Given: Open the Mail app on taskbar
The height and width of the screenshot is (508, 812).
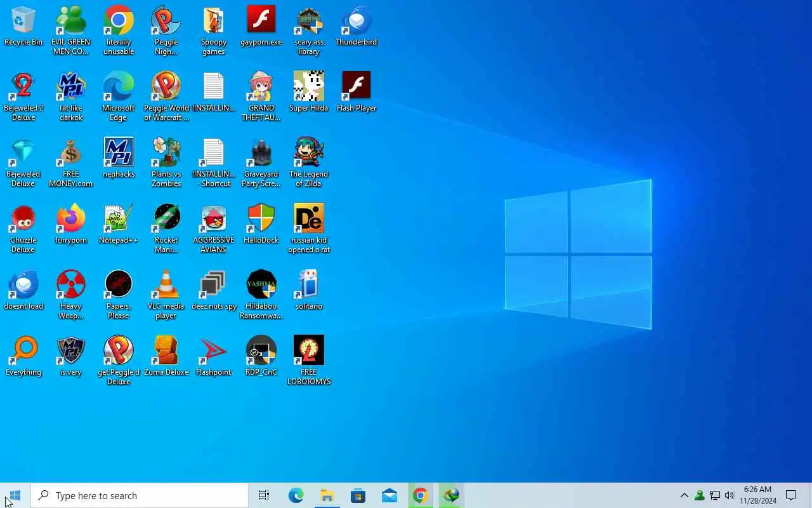Looking at the screenshot, I should tap(389, 495).
